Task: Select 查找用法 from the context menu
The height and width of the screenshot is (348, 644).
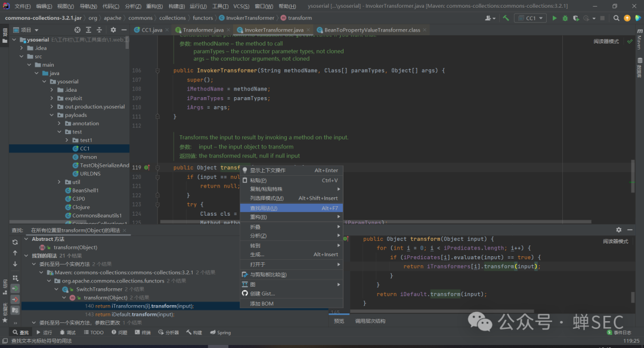Action: click(264, 208)
